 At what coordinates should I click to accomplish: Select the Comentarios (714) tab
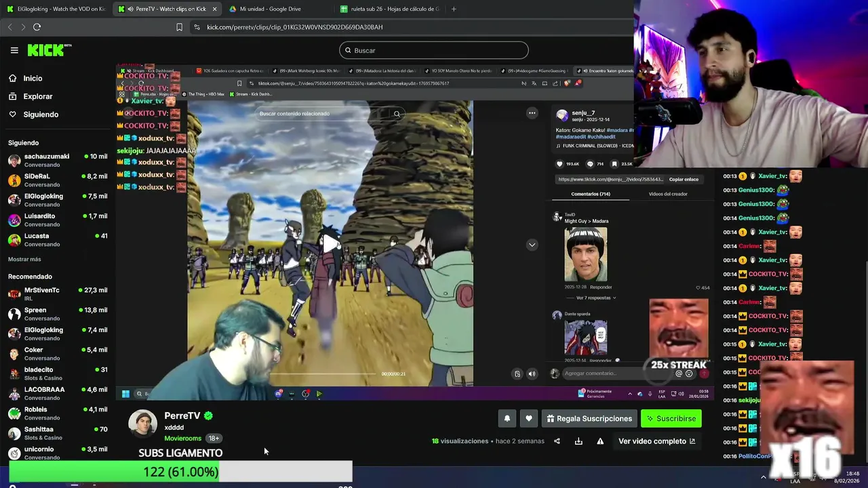591,194
